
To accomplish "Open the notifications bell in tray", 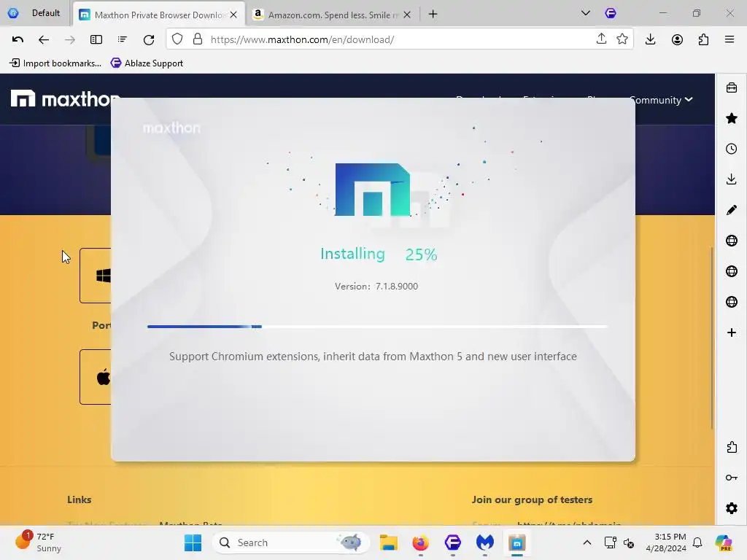I will tap(697, 542).
